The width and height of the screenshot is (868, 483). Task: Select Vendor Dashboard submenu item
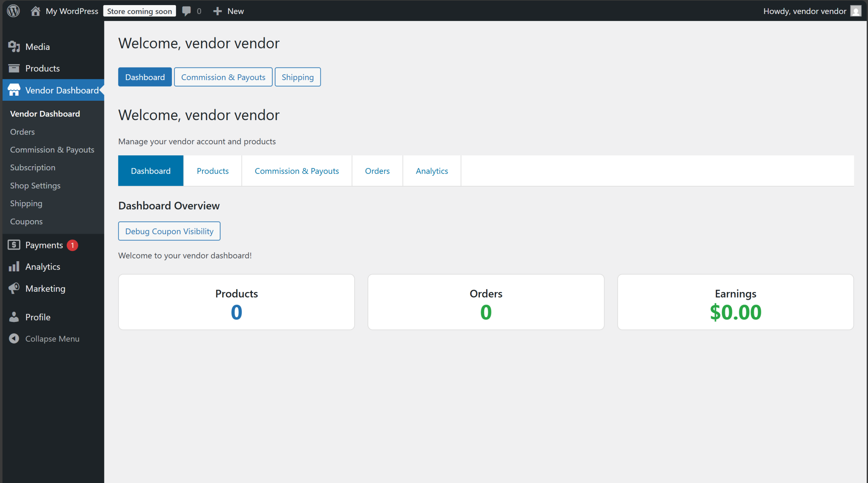[x=45, y=114]
